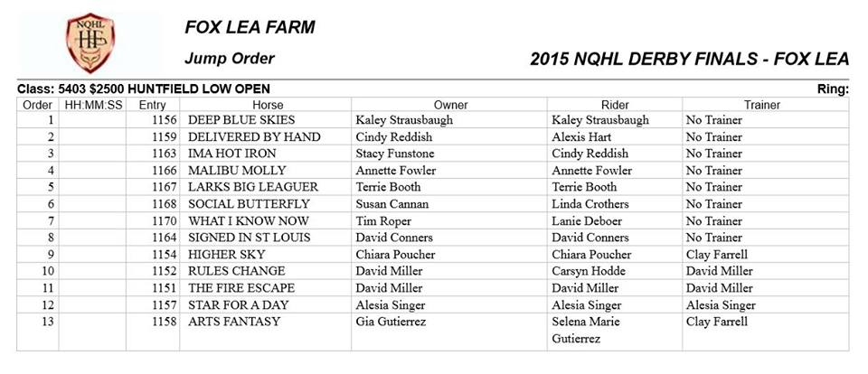Click entry number 1170
This screenshot has height=374, width=868.
click(x=165, y=220)
